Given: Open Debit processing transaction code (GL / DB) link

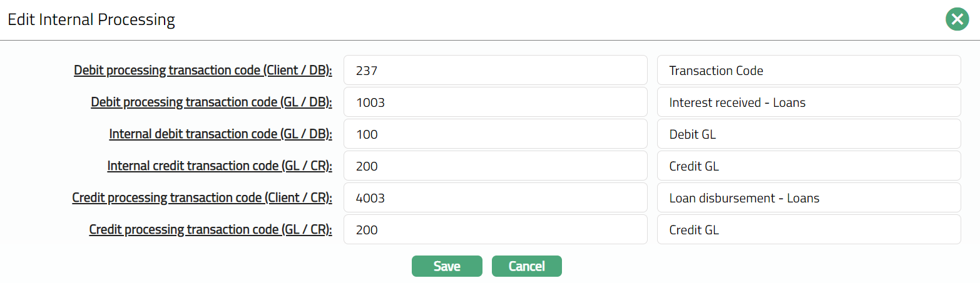Looking at the screenshot, I should [x=211, y=102].
